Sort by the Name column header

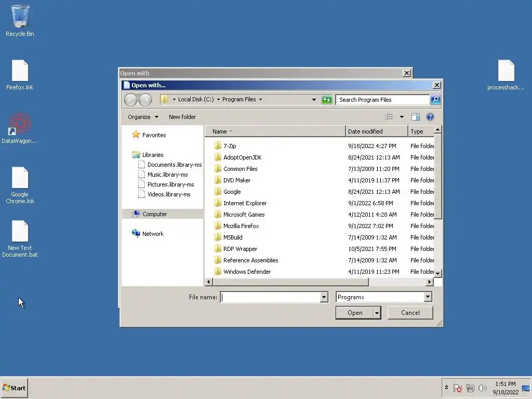275,131
